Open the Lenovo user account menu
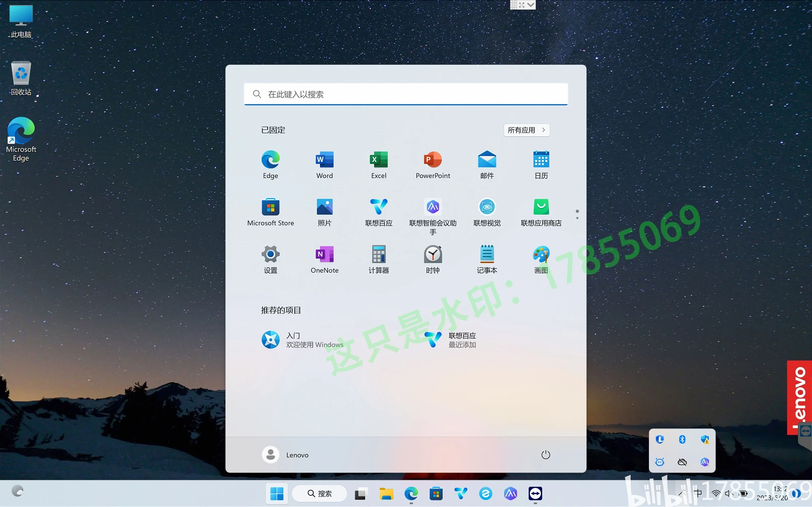This screenshot has width=812, height=507. click(x=286, y=455)
